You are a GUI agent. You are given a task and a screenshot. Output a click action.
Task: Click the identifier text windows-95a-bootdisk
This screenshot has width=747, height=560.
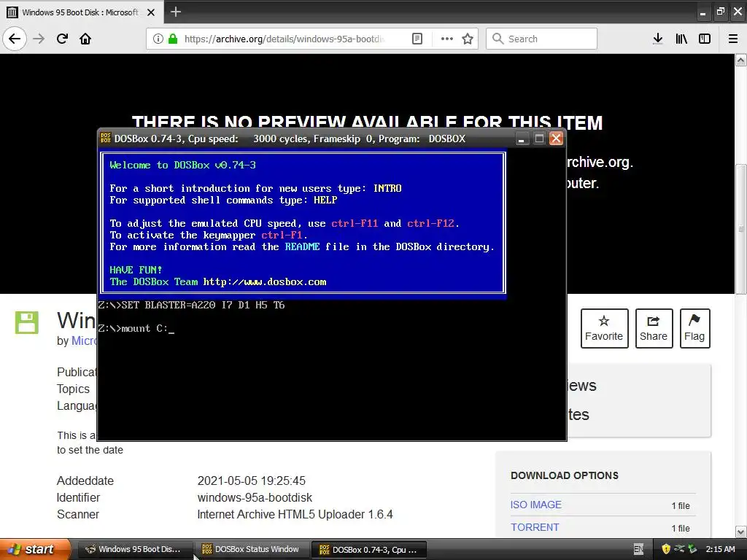coord(255,497)
